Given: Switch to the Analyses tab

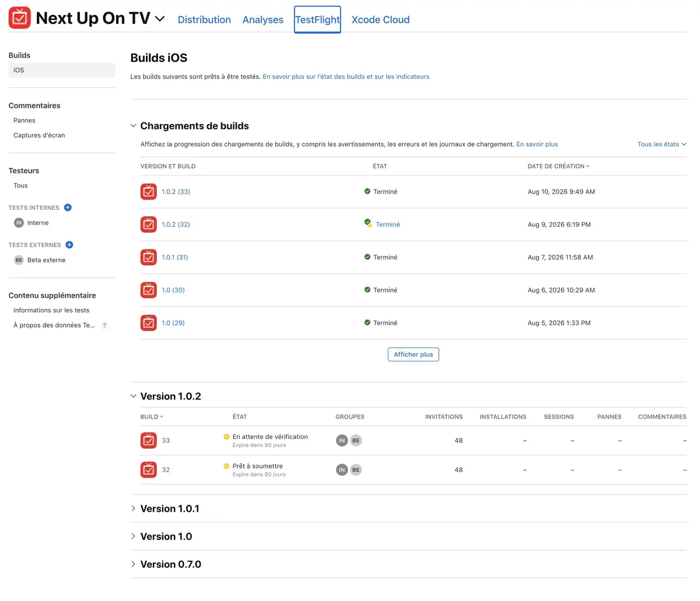Looking at the screenshot, I should 263,19.
